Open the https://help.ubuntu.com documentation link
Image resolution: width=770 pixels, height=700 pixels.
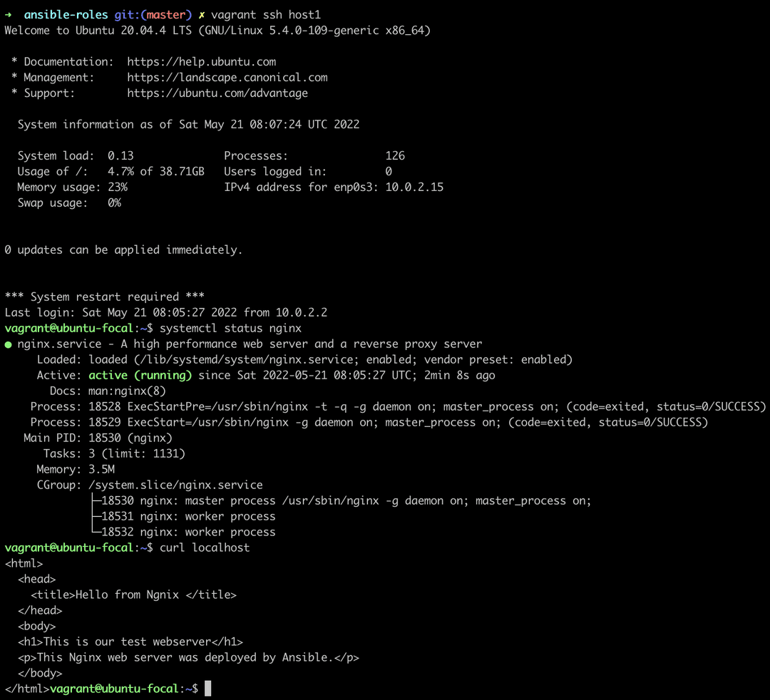pos(201,61)
